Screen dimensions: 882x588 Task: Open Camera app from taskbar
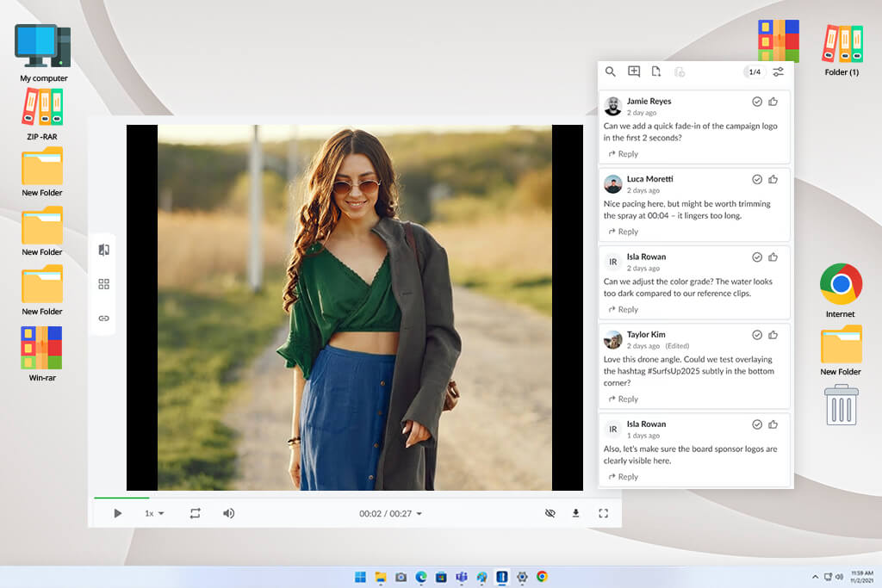[401, 577]
